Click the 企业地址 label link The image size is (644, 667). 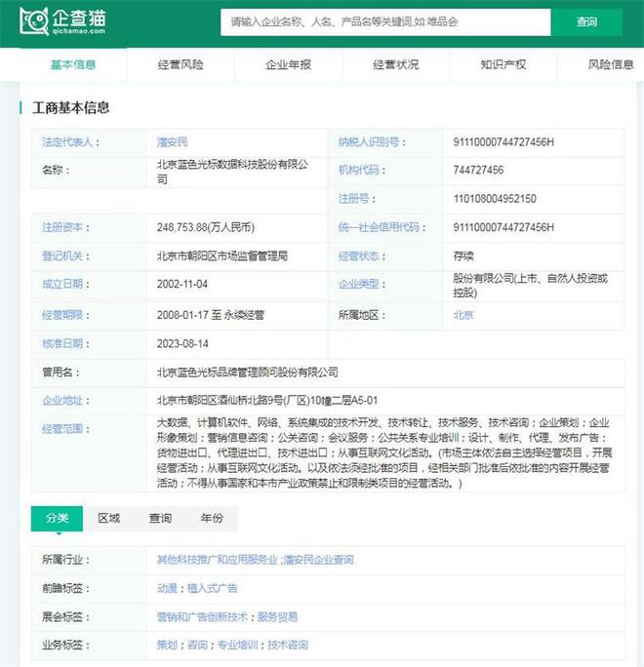[62, 400]
